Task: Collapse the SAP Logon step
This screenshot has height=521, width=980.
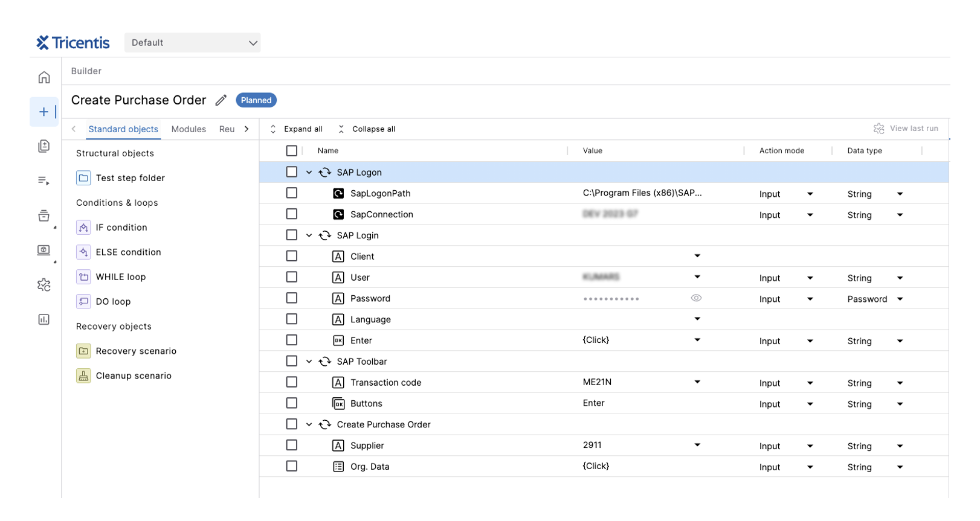Action: [309, 173]
